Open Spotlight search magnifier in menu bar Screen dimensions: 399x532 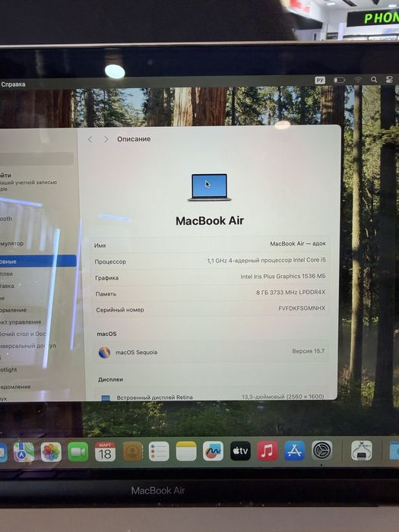(374, 79)
